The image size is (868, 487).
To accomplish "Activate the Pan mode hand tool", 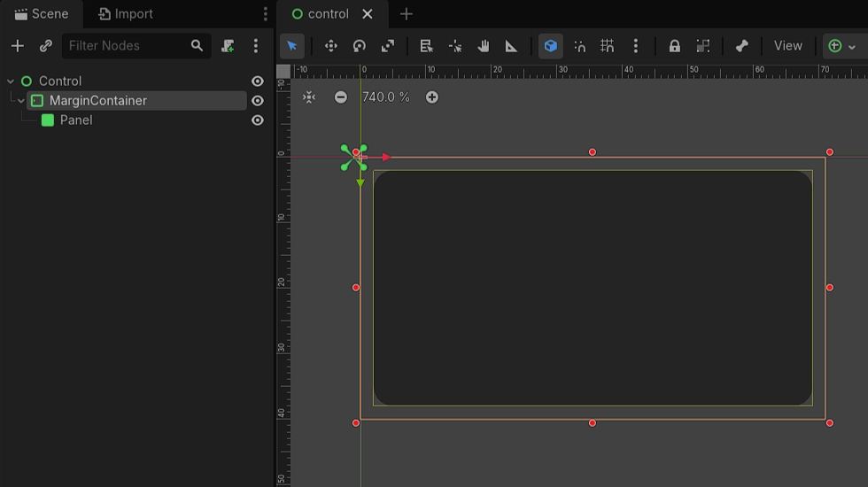I will click(484, 46).
